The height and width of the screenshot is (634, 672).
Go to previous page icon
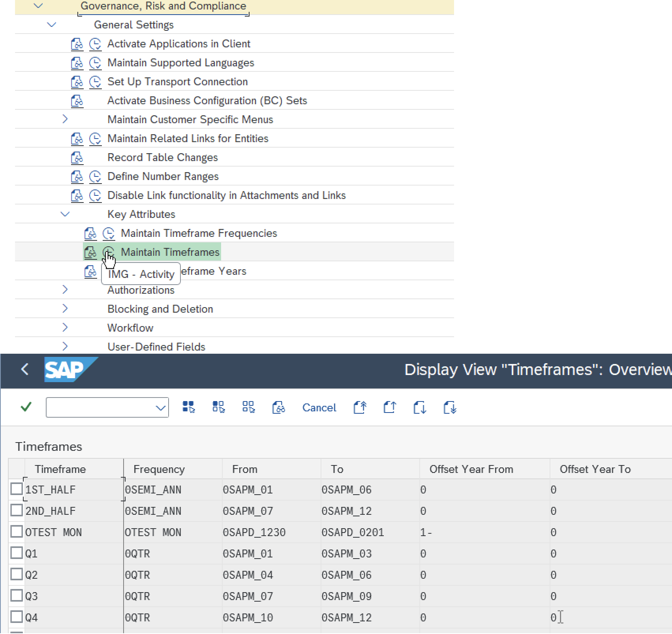pyautogui.click(x=390, y=407)
